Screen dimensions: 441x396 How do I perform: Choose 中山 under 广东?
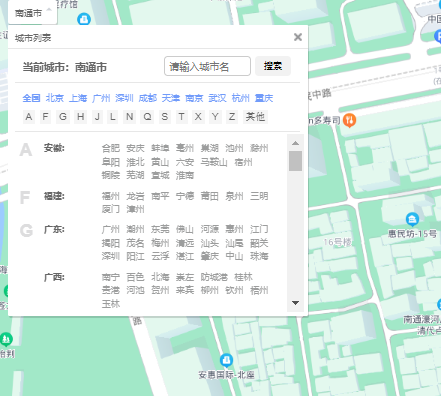(234, 256)
